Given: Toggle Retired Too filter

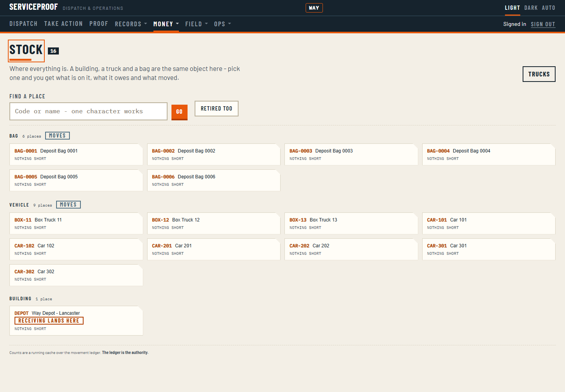Looking at the screenshot, I should point(217,109).
